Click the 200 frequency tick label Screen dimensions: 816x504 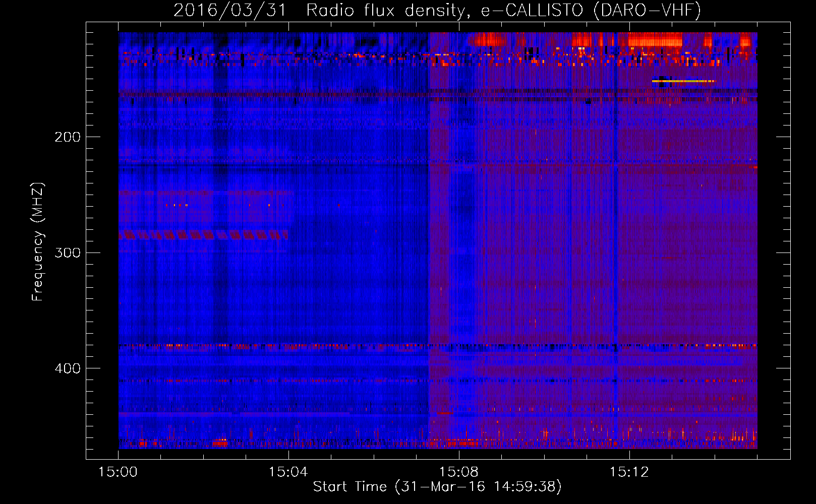pyautogui.click(x=68, y=137)
